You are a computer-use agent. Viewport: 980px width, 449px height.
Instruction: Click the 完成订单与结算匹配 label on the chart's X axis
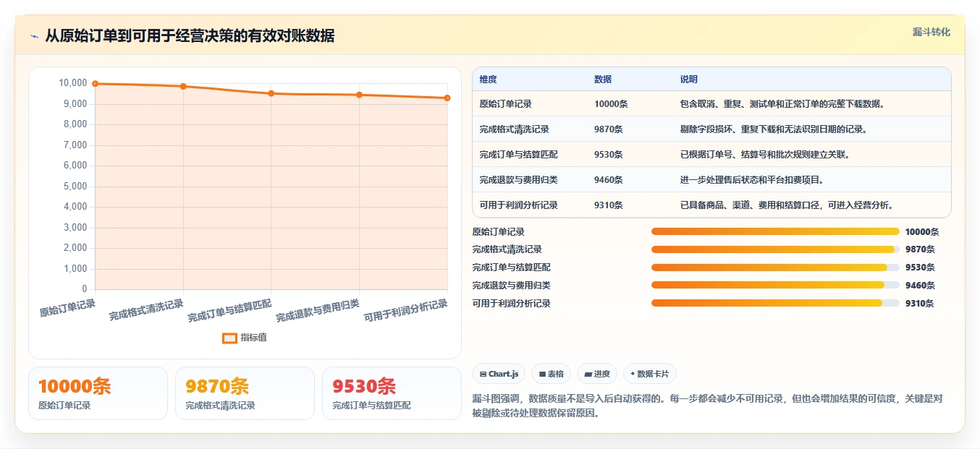tap(229, 311)
